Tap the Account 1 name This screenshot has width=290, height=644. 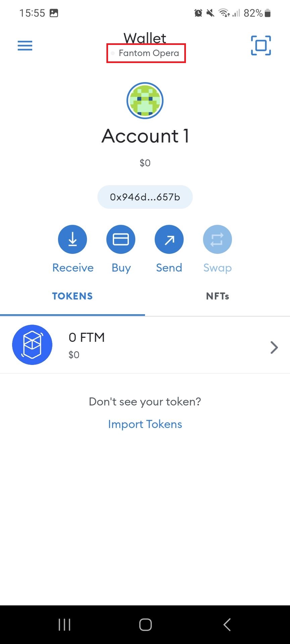[145, 136]
